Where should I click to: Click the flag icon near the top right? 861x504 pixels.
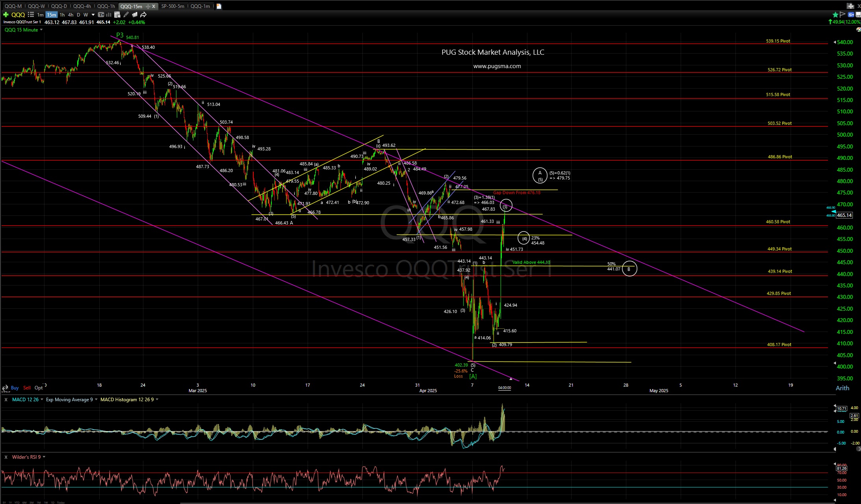(x=842, y=15)
